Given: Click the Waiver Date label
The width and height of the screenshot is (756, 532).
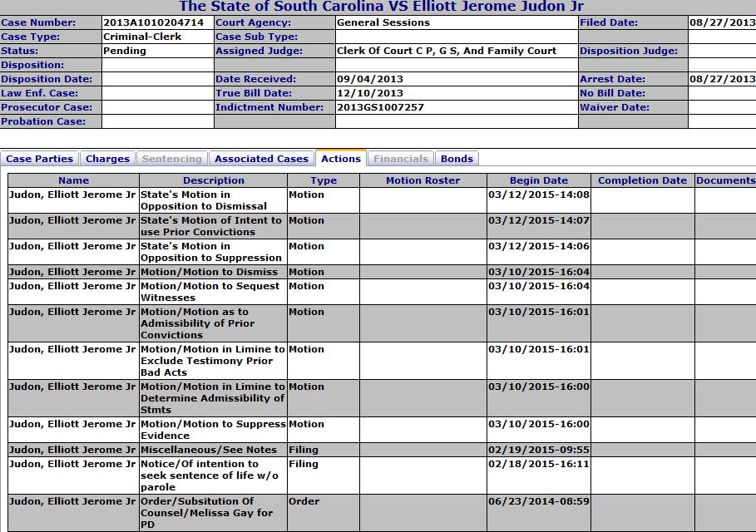Looking at the screenshot, I should coord(615,107).
